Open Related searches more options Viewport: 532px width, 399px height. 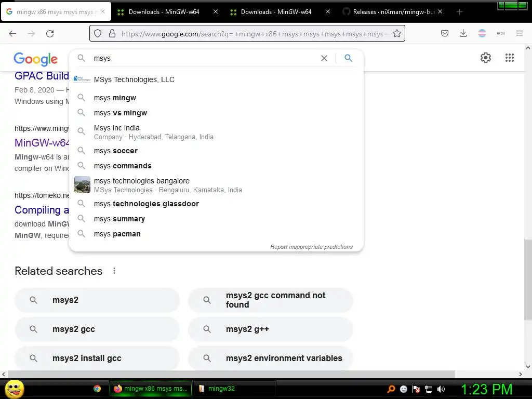point(114,271)
